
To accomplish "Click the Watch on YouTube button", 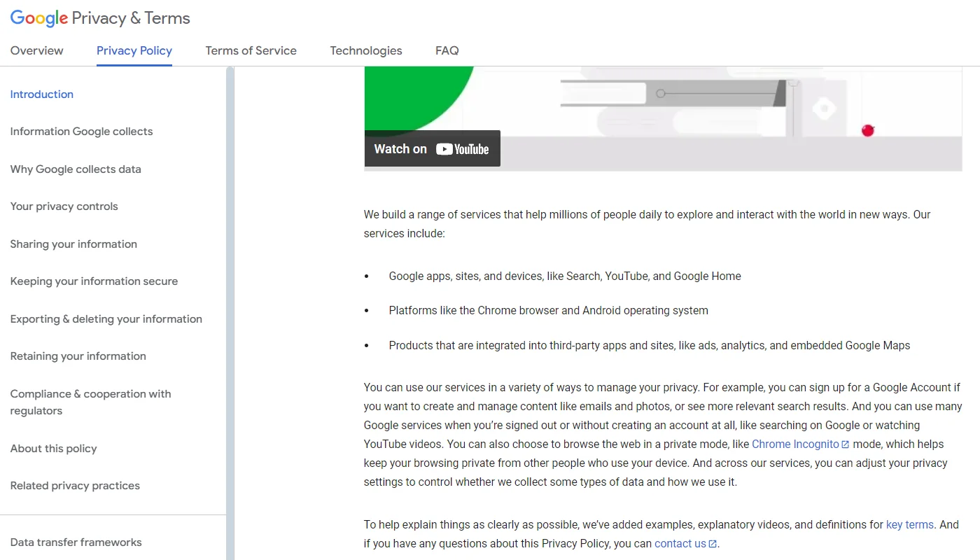I will pyautogui.click(x=432, y=148).
